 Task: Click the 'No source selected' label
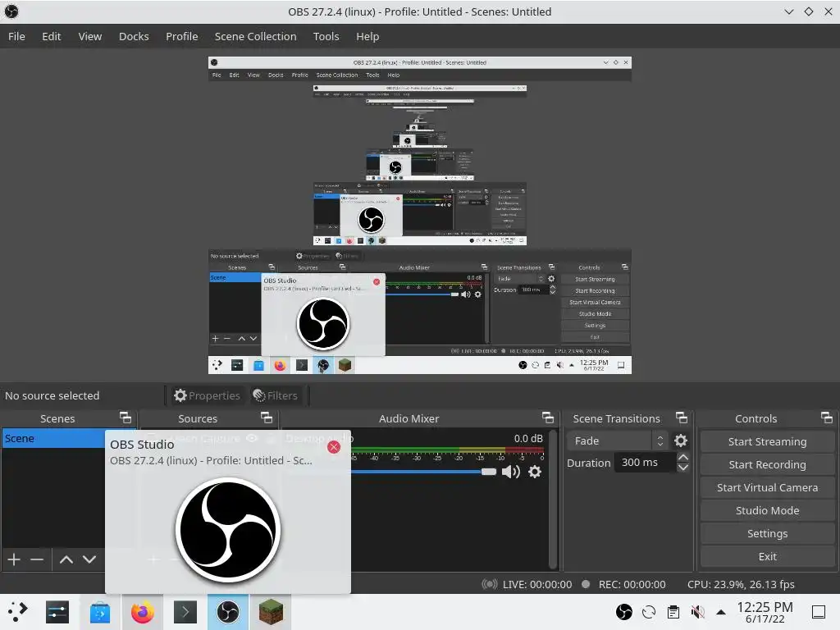click(x=52, y=396)
